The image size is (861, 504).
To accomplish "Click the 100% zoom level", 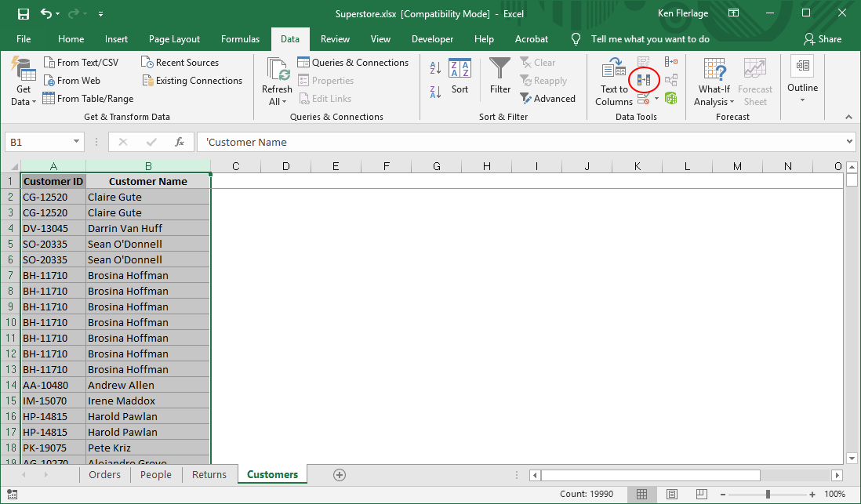I will [x=834, y=494].
